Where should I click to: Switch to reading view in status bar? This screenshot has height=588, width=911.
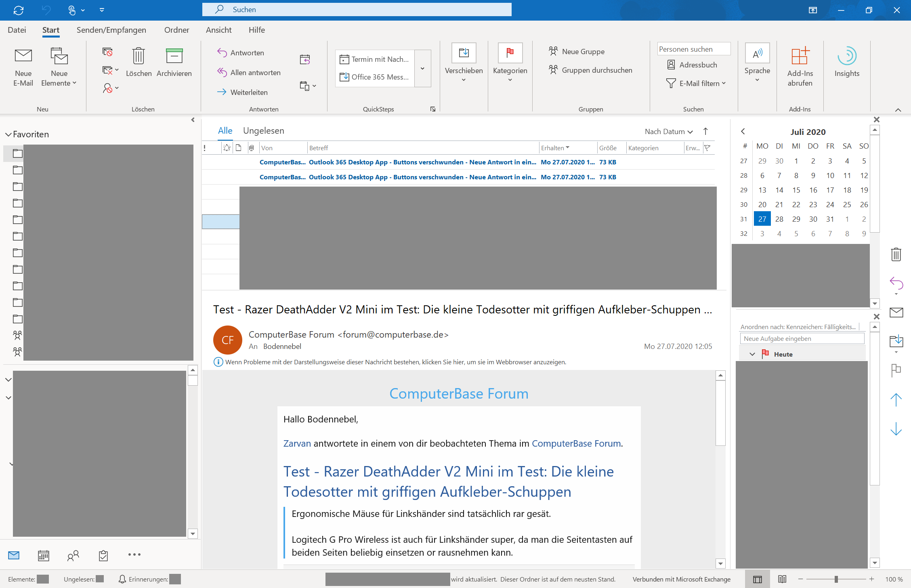tap(782, 579)
